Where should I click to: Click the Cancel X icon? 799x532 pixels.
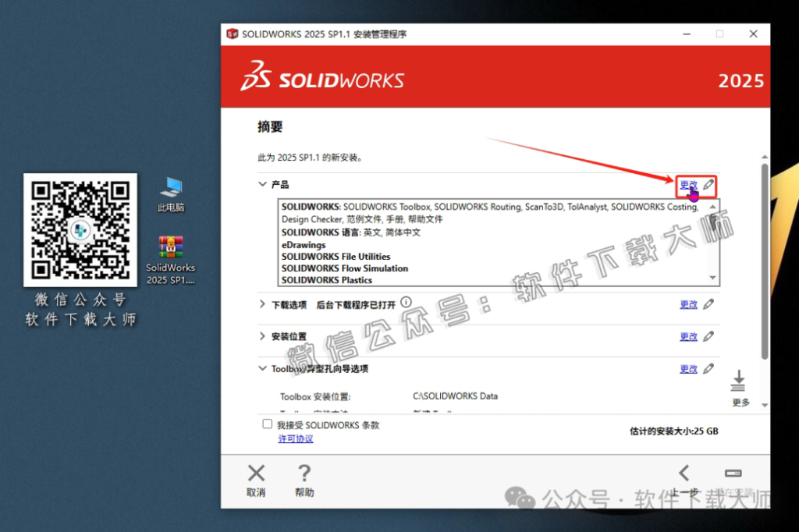pyautogui.click(x=256, y=473)
